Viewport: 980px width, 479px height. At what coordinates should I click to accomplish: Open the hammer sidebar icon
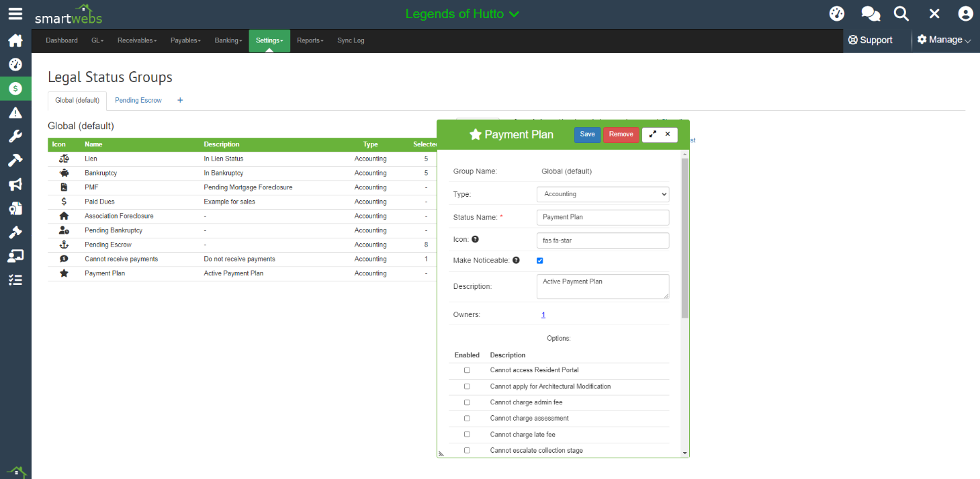coord(15,161)
